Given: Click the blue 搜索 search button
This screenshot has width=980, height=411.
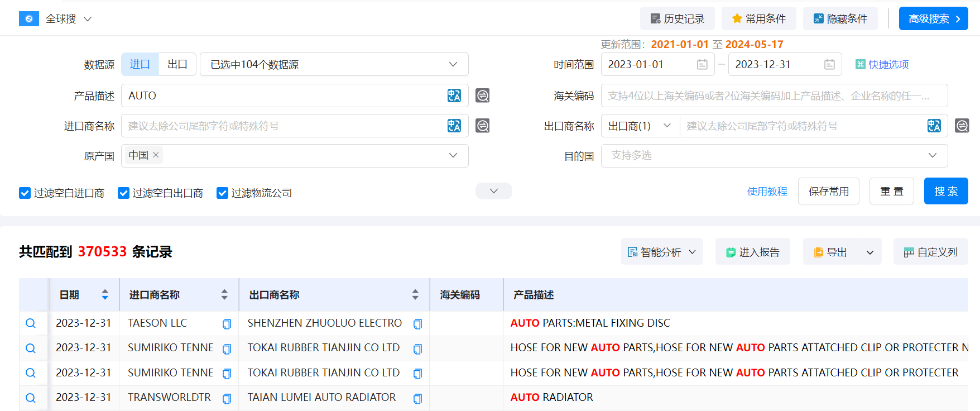Looking at the screenshot, I should click(x=946, y=192).
